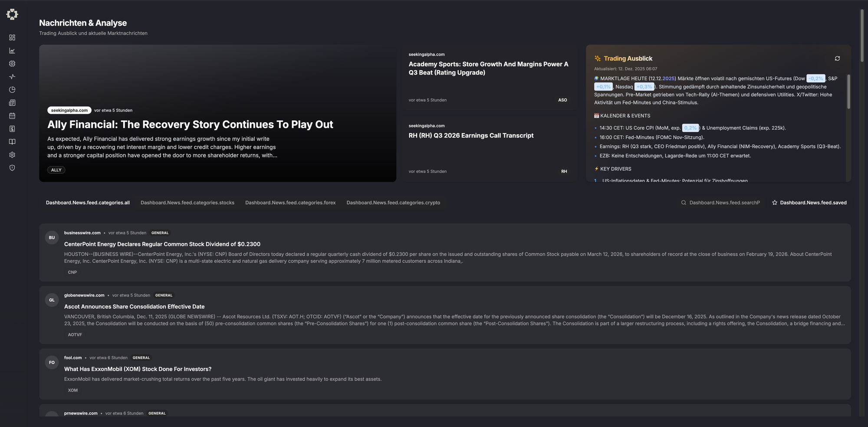Refresh the Trading Ausblick panel
This screenshot has height=427, width=868.
click(837, 59)
